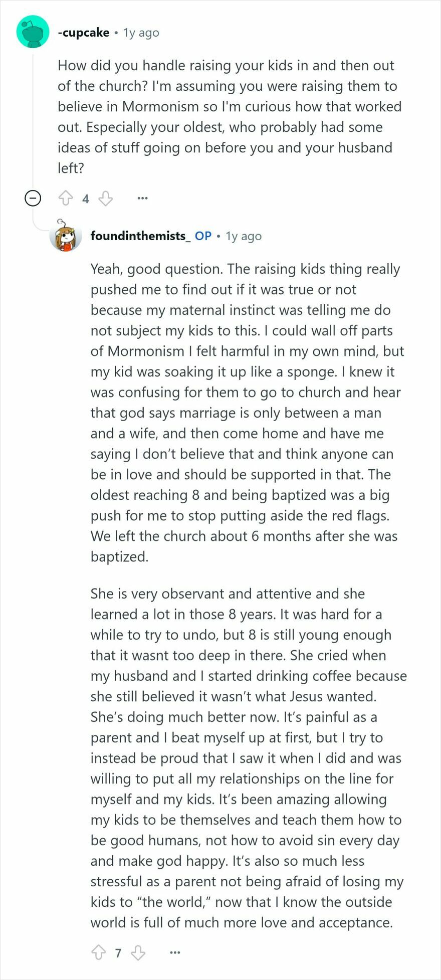Open more options on the OP's reply
This screenshot has height=980, width=441.
tap(175, 952)
